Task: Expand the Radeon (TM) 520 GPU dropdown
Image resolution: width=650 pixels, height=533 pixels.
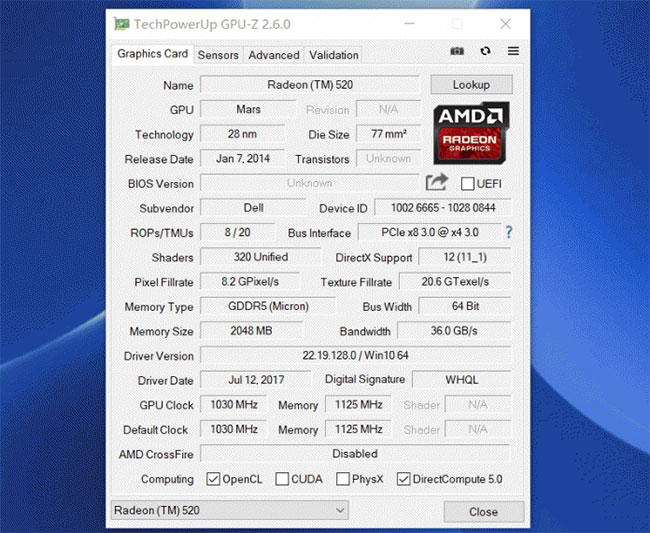Action: click(230, 510)
